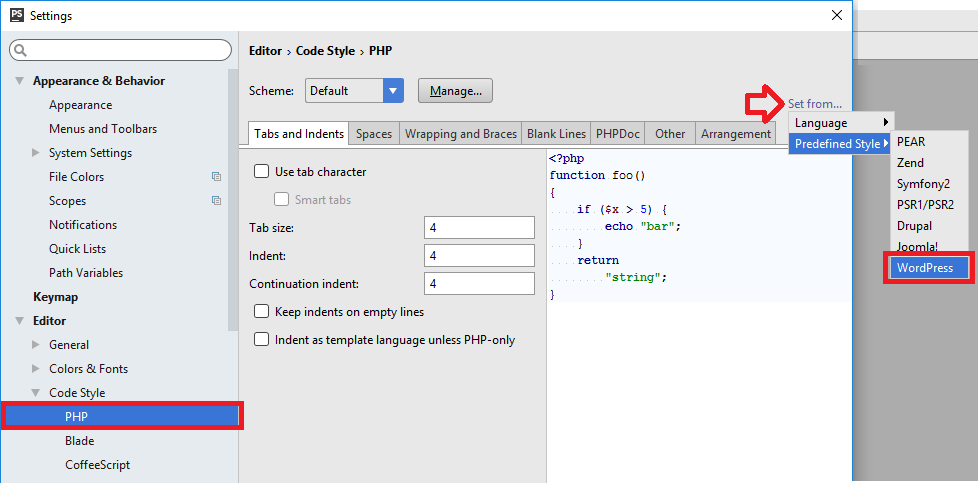Select Appearance in settings tree

click(x=80, y=105)
